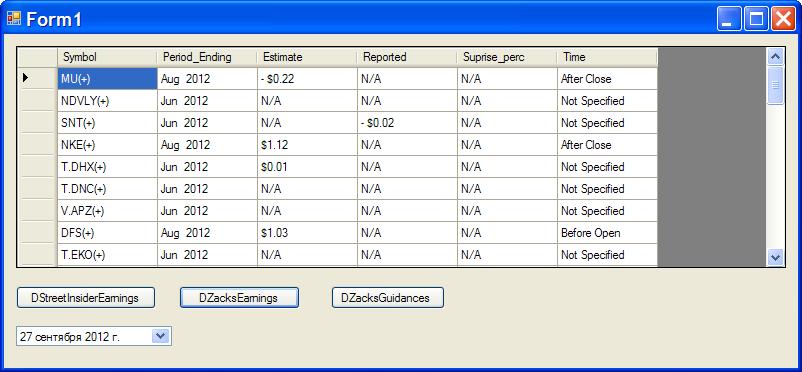Image resolution: width=802 pixels, height=372 pixels.
Task: Click the $0.01 estimate cell
Action: (x=307, y=167)
